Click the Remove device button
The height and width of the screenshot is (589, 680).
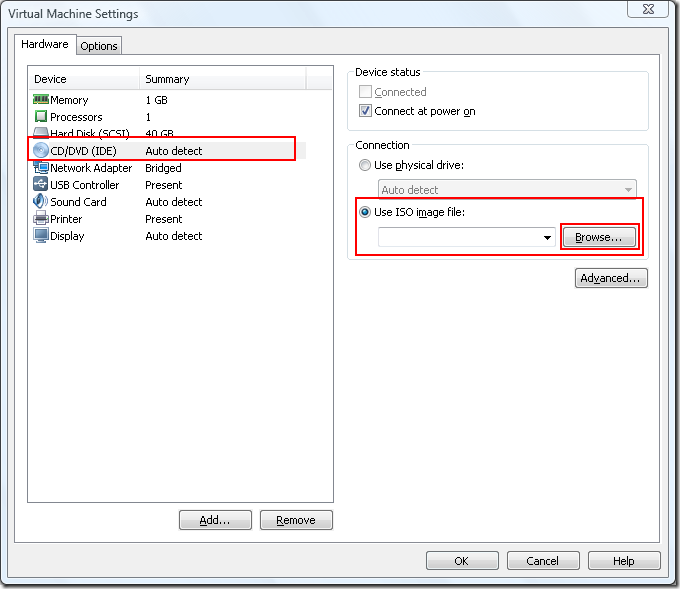pos(296,520)
